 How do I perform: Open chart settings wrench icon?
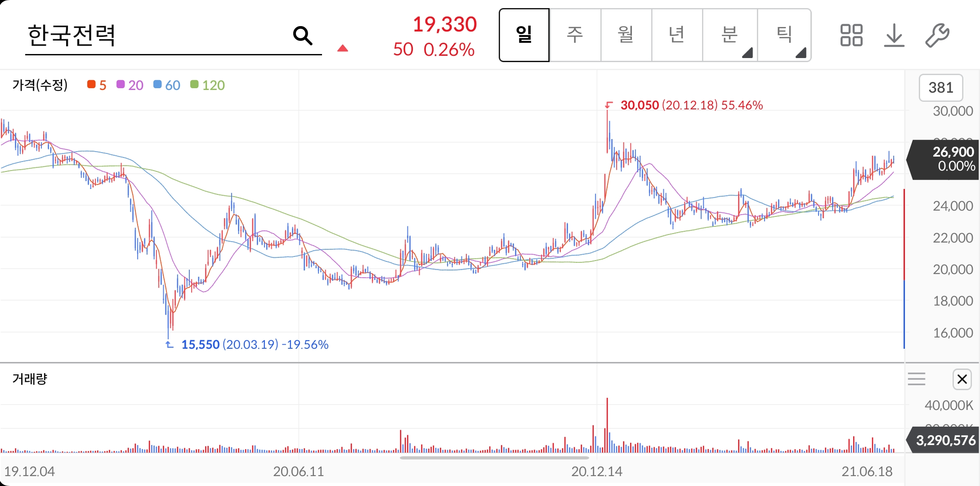937,36
